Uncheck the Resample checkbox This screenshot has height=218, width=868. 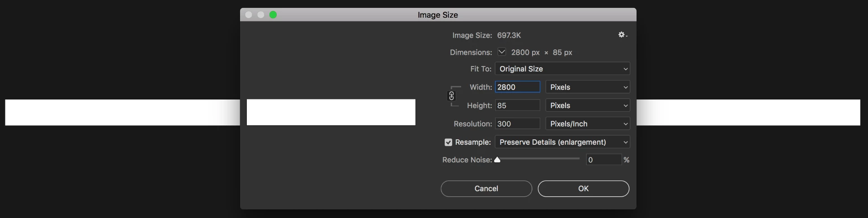(448, 142)
